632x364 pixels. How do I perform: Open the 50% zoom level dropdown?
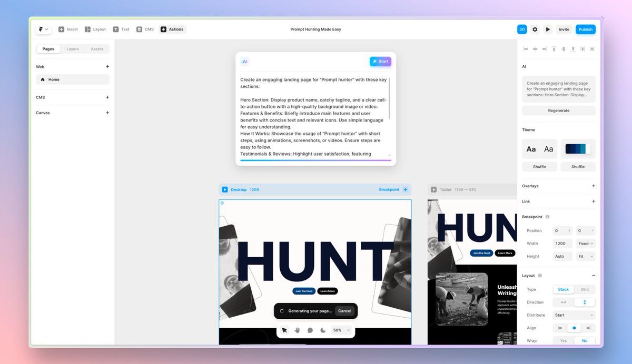341,330
